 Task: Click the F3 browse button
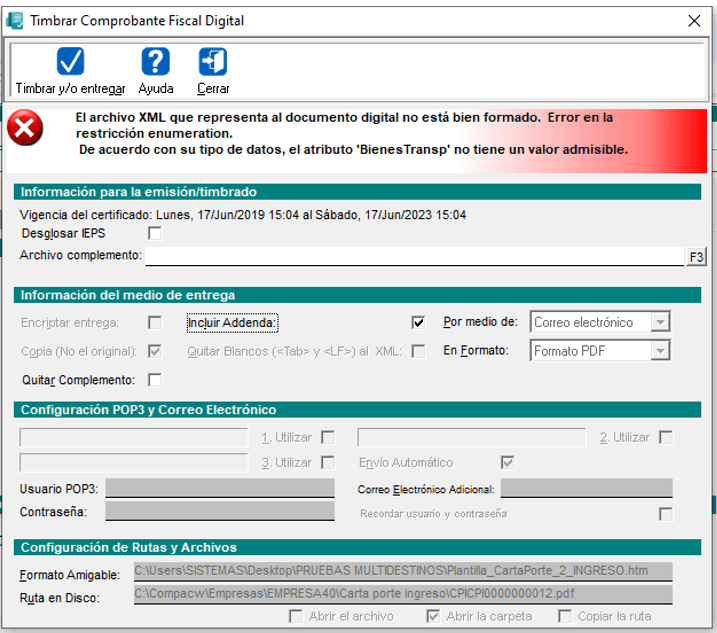[696, 257]
